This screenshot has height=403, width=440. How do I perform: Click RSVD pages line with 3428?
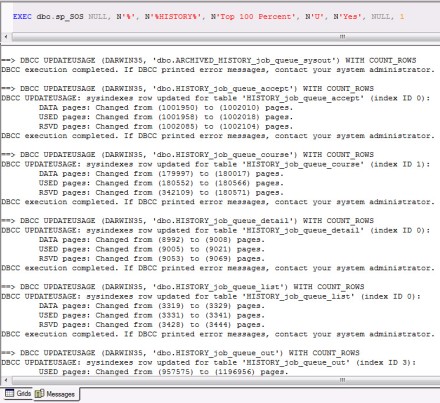click(x=152, y=324)
